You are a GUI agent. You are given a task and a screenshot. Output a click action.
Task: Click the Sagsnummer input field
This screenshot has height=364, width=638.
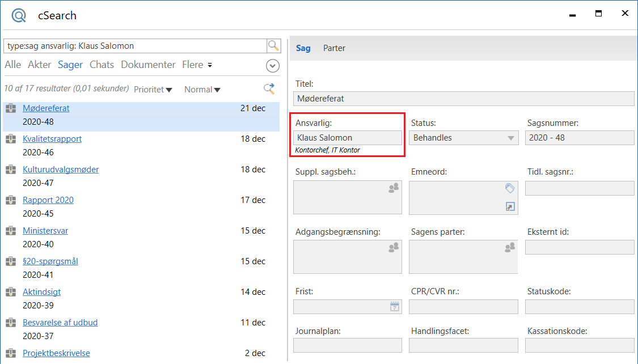(579, 138)
